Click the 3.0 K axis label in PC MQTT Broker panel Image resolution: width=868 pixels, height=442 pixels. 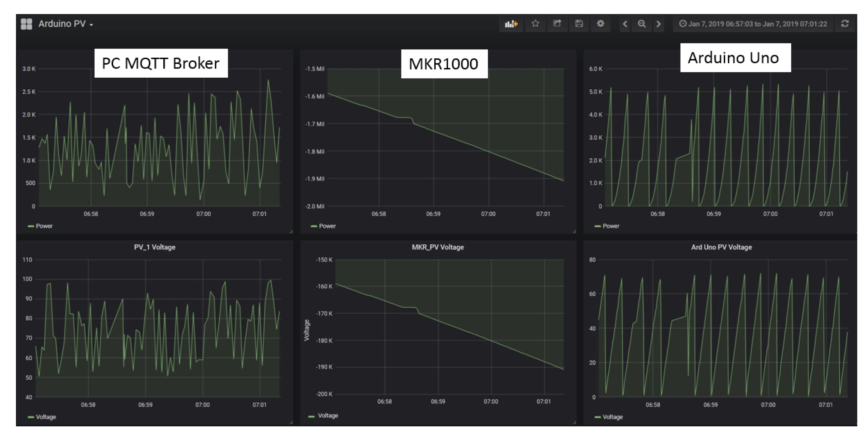(29, 69)
